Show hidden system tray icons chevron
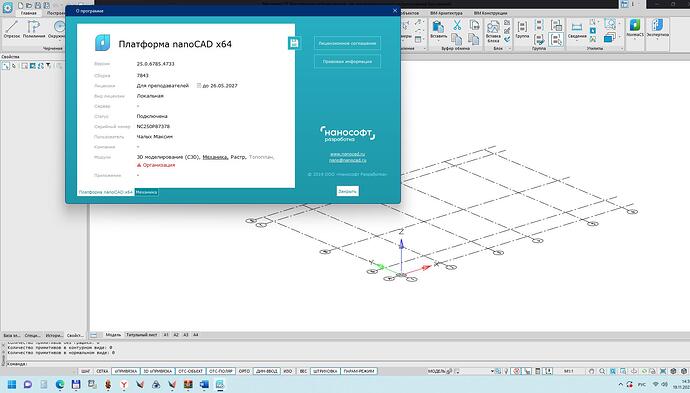690x393 pixels. tap(620, 385)
